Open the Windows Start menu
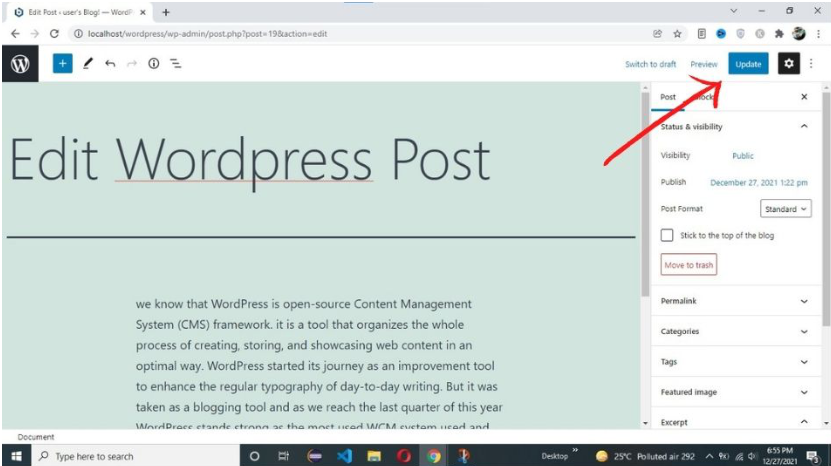The image size is (831, 466). [x=16, y=456]
